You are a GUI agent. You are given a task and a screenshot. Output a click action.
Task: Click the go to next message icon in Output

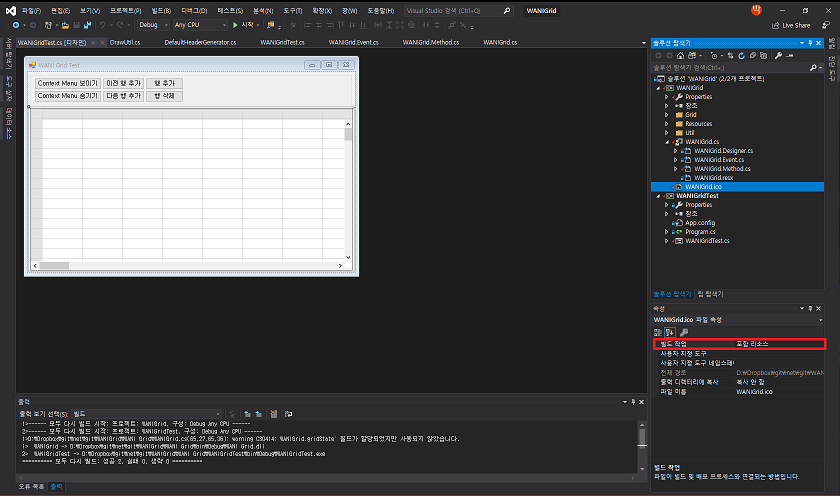(259, 414)
